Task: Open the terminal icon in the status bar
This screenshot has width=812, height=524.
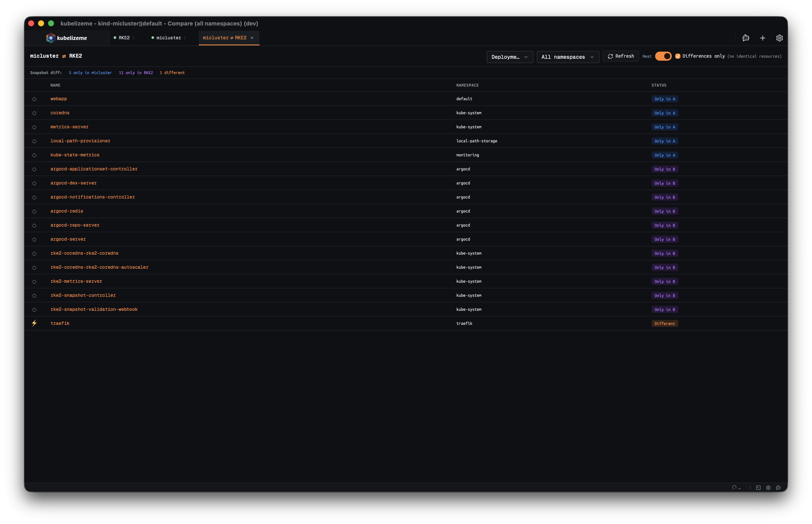Action: click(758, 487)
